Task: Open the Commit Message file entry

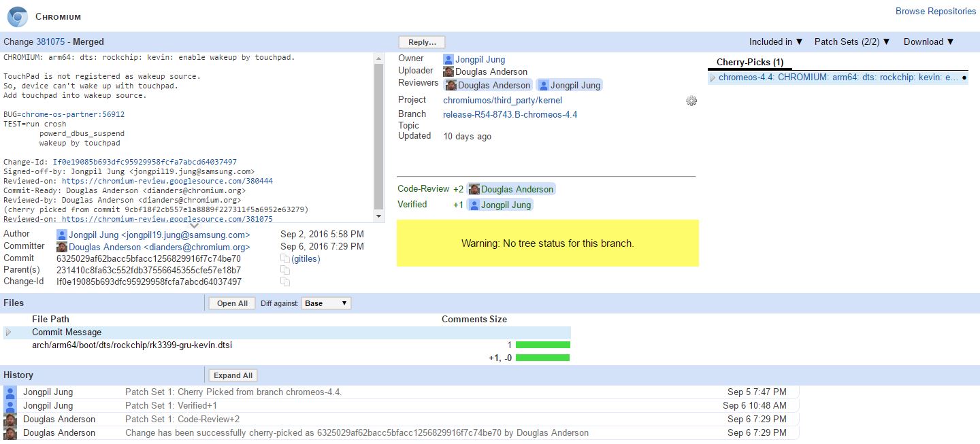Action: [x=67, y=332]
